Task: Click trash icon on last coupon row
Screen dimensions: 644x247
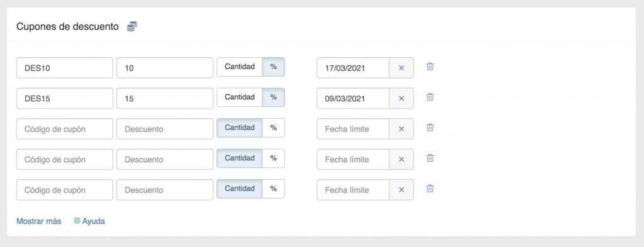Action: coord(430,189)
